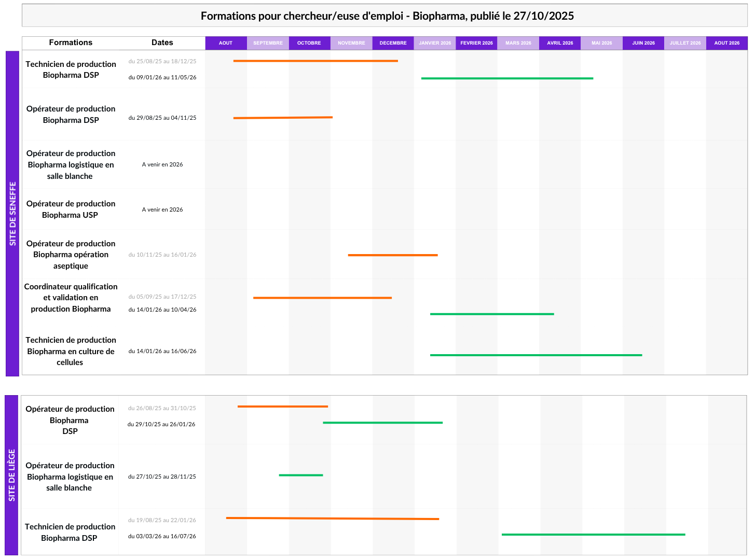Select the orange bar for opération aseptique
This screenshot has height=560, width=755.
click(393, 255)
